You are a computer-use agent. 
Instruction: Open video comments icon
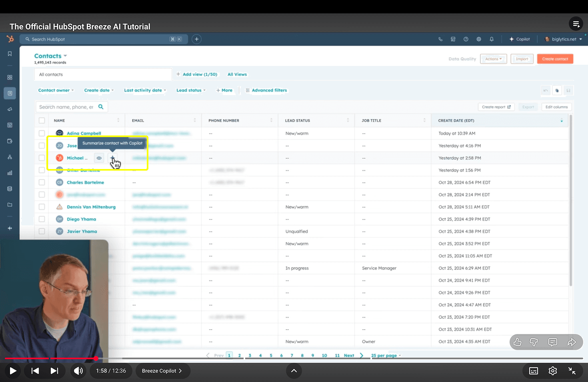pos(553,342)
